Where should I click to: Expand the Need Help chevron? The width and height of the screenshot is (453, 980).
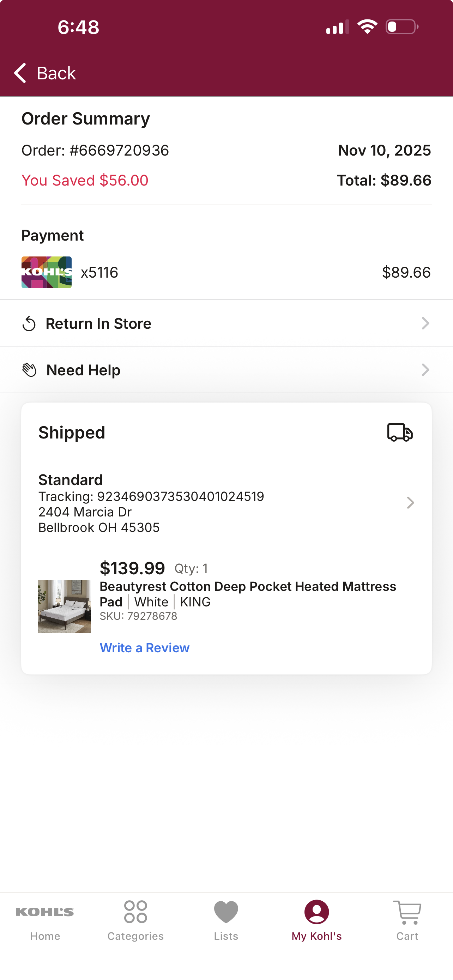point(425,370)
